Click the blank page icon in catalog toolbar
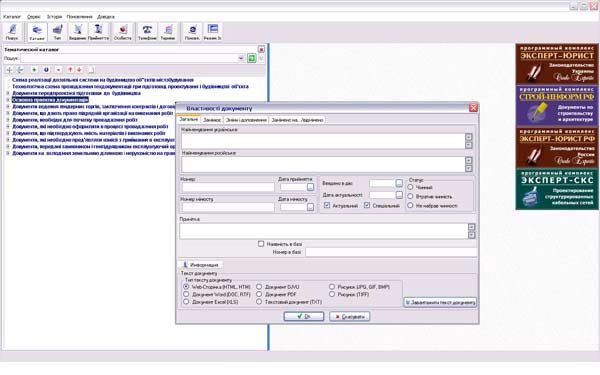The width and height of the screenshot is (600, 375). pyautogui.click(x=91, y=70)
